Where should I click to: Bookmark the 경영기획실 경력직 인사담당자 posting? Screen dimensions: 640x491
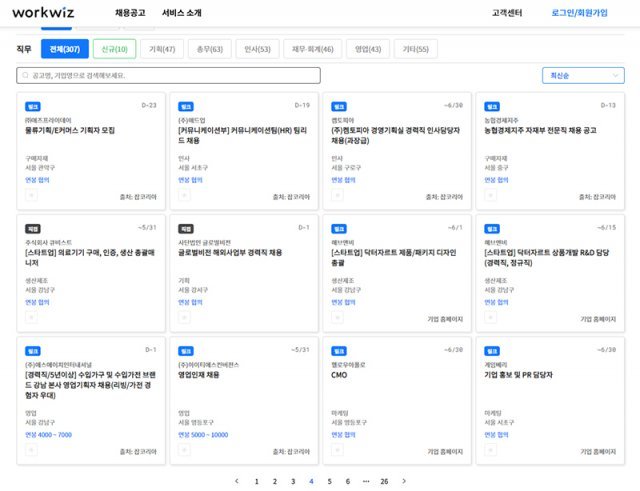[x=337, y=195]
